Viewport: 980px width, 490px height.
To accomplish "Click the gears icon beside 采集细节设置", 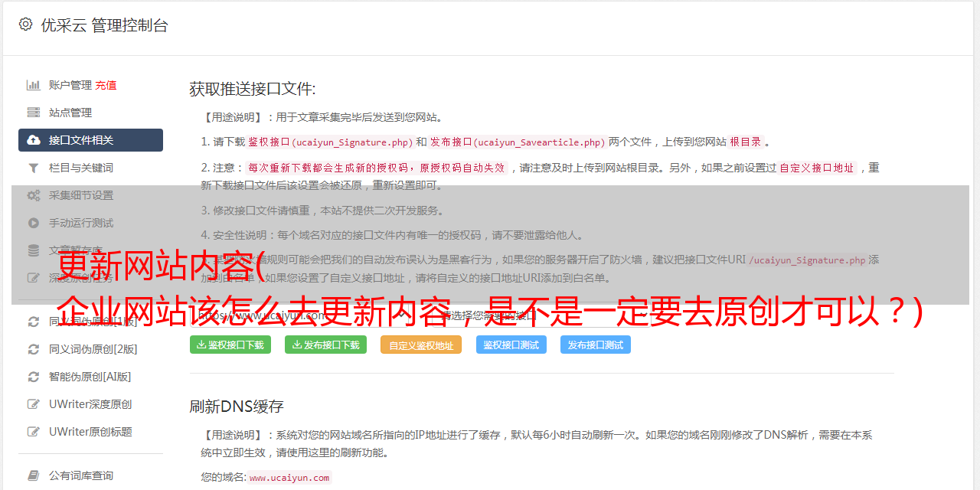I will pyautogui.click(x=34, y=195).
